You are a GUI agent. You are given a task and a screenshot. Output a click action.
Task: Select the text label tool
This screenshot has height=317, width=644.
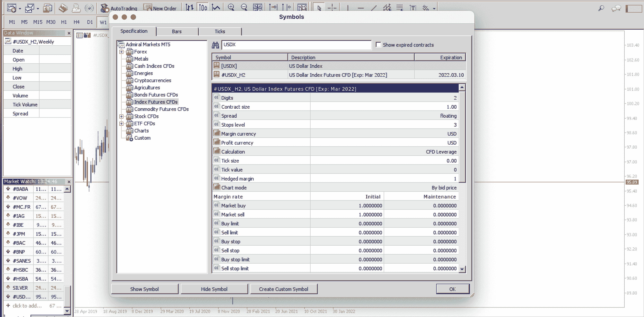413,8
